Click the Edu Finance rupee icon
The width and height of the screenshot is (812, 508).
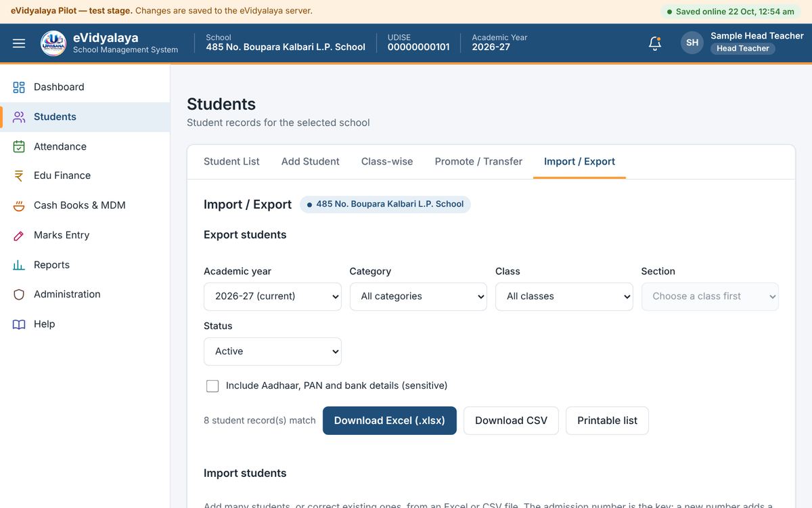click(19, 175)
